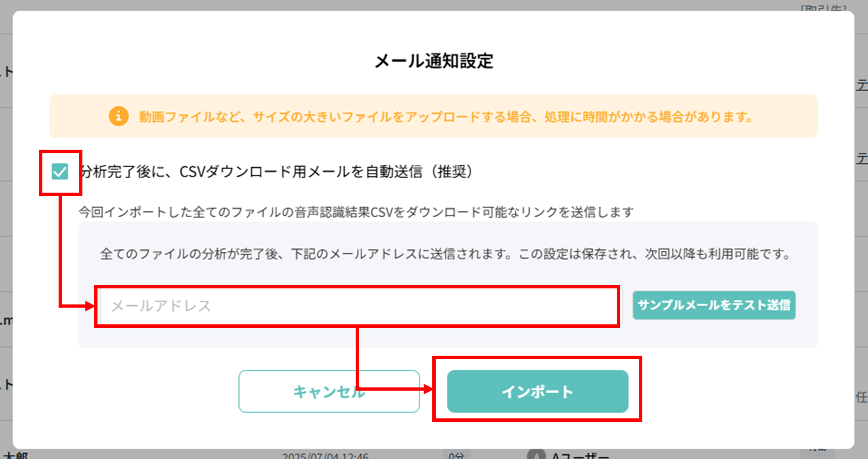Confirm with the インポート button
868x459 pixels.
[x=537, y=392]
